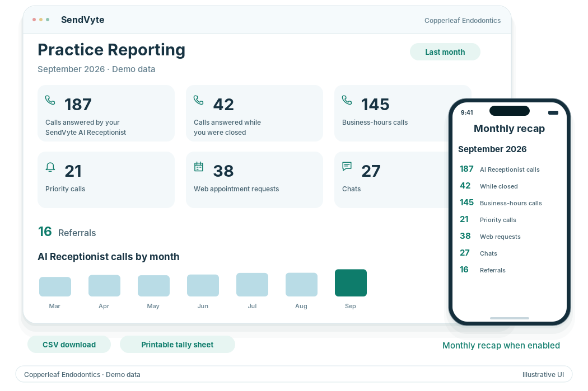This screenshot has height=391, width=588.
Task: Click the While closed row on phone
Action: [x=489, y=186]
